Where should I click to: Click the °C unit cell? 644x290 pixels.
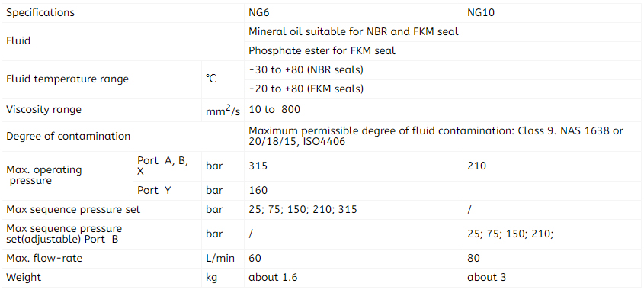point(223,80)
